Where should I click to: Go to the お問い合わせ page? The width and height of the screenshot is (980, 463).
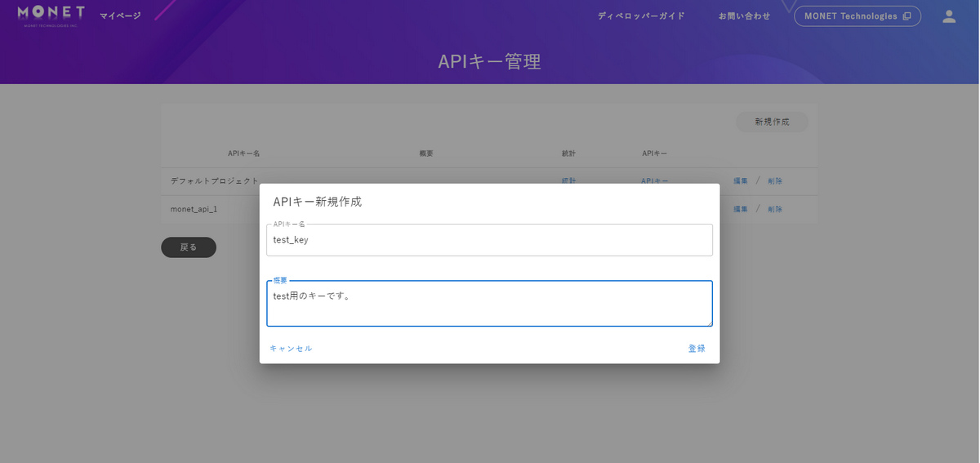[x=744, y=16]
